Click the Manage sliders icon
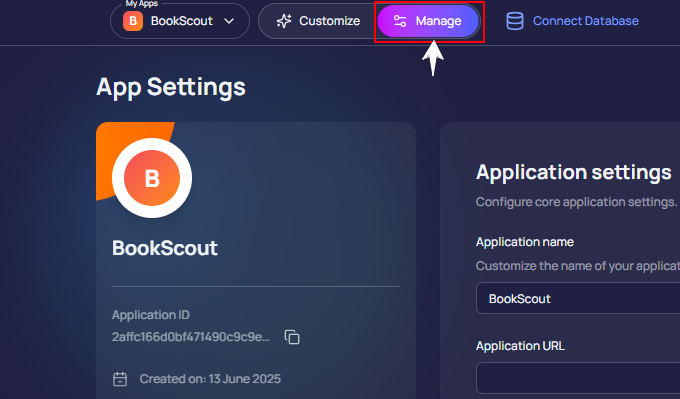The width and height of the screenshot is (680, 399). [x=399, y=21]
